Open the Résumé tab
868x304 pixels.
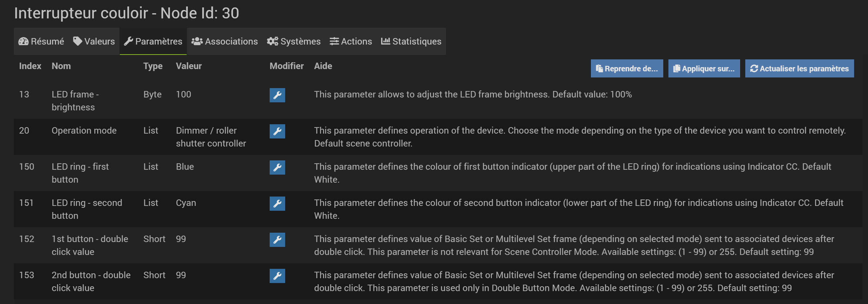(x=41, y=41)
